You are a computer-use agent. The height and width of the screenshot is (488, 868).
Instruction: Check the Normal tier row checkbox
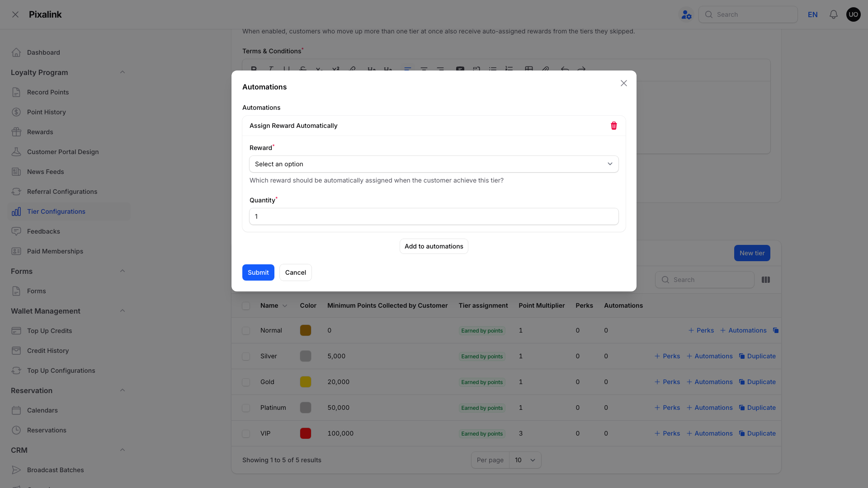click(246, 331)
